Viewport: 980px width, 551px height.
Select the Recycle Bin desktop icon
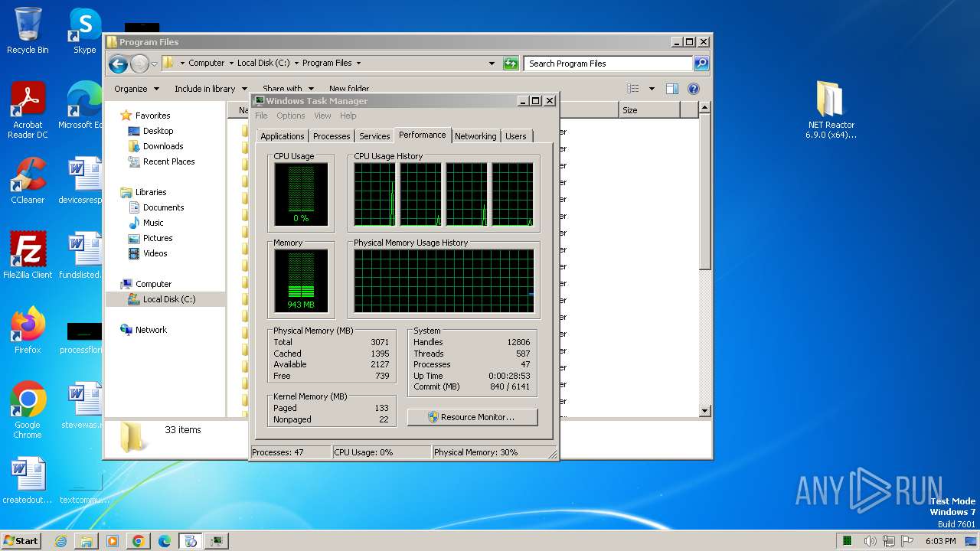(28, 31)
